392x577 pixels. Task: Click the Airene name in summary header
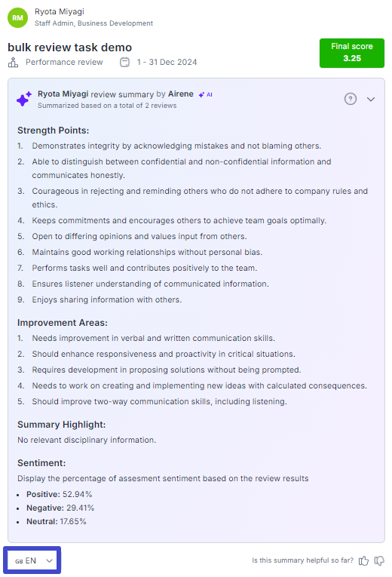pos(181,94)
